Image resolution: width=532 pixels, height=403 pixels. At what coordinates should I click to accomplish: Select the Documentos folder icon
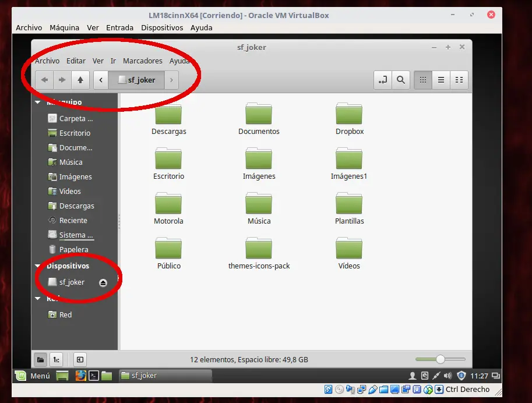(259, 114)
